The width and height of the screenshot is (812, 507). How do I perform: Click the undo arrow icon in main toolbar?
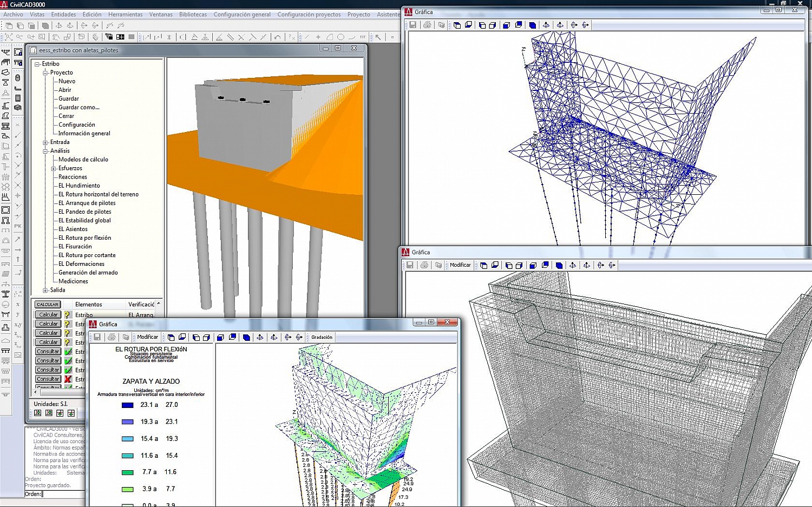point(278,37)
